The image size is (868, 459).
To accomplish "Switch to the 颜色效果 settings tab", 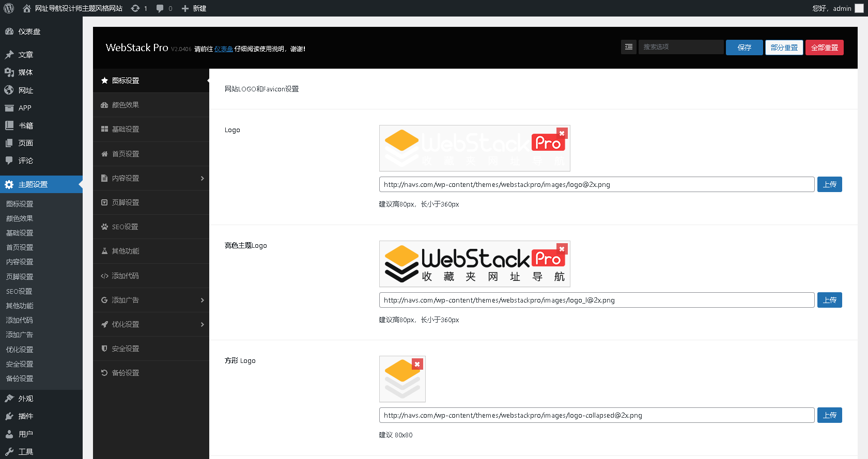I will 125,105.
